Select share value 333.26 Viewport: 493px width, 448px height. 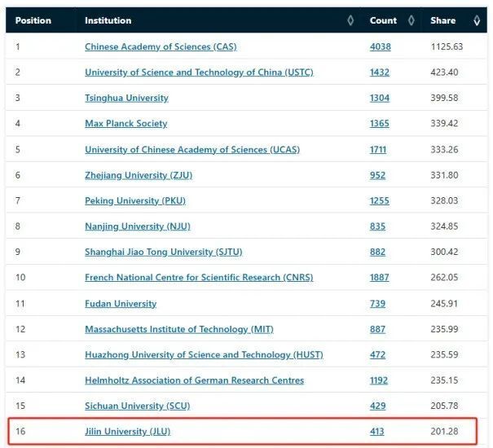point(444,149)
